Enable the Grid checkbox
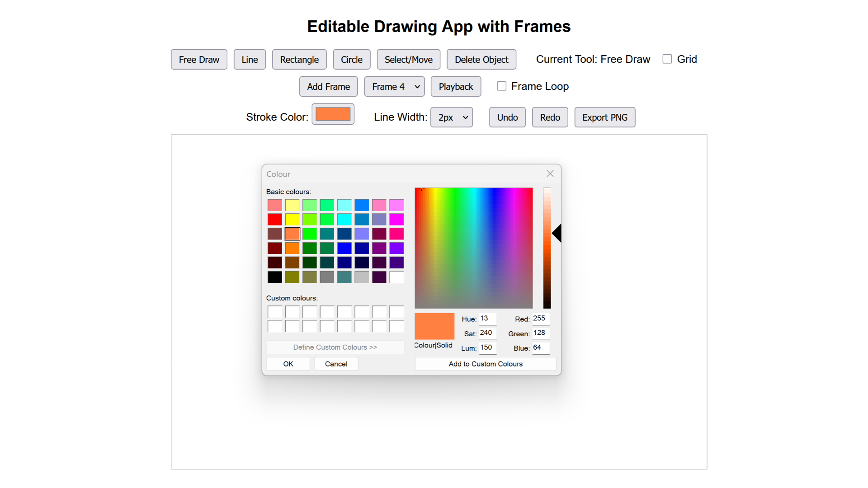The image size is (868, 488). pyautogui.click(x=667, y=59)
